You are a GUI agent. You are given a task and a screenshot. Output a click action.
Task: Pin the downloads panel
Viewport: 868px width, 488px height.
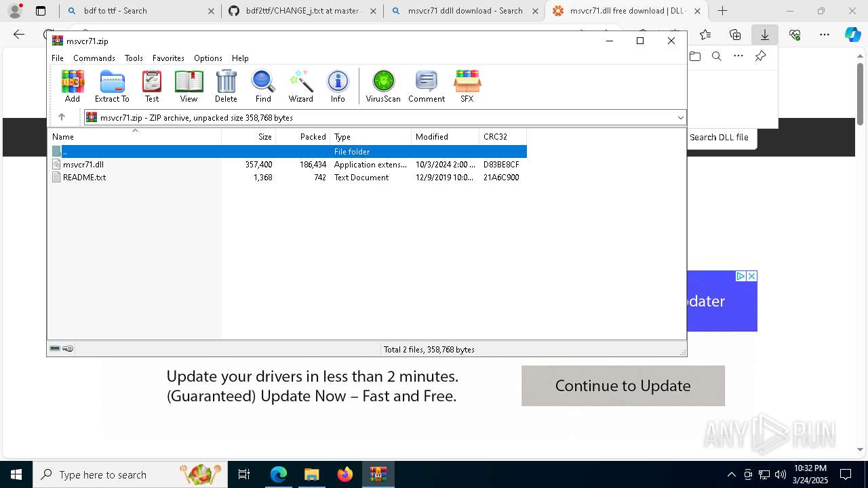[x=760, y=56]
